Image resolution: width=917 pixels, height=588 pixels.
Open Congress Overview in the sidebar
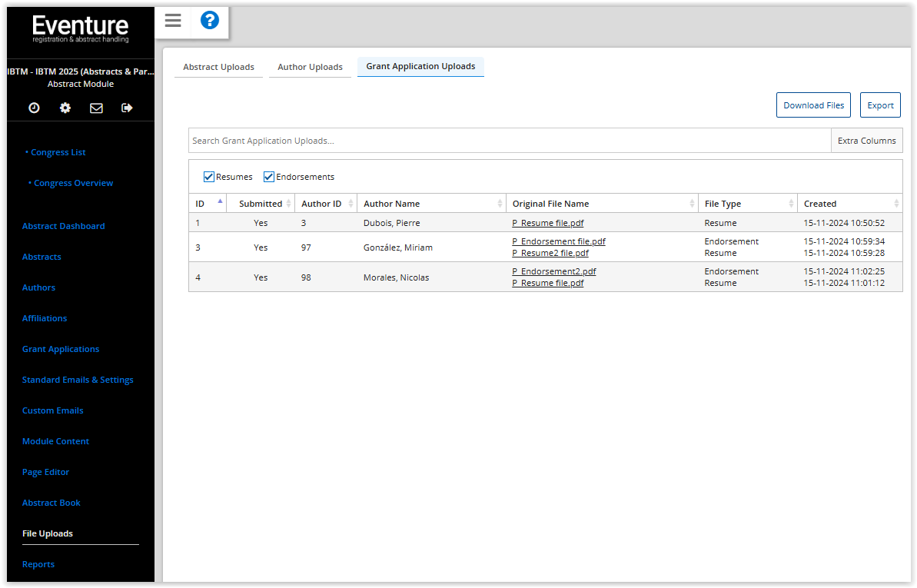pos(73,183)
